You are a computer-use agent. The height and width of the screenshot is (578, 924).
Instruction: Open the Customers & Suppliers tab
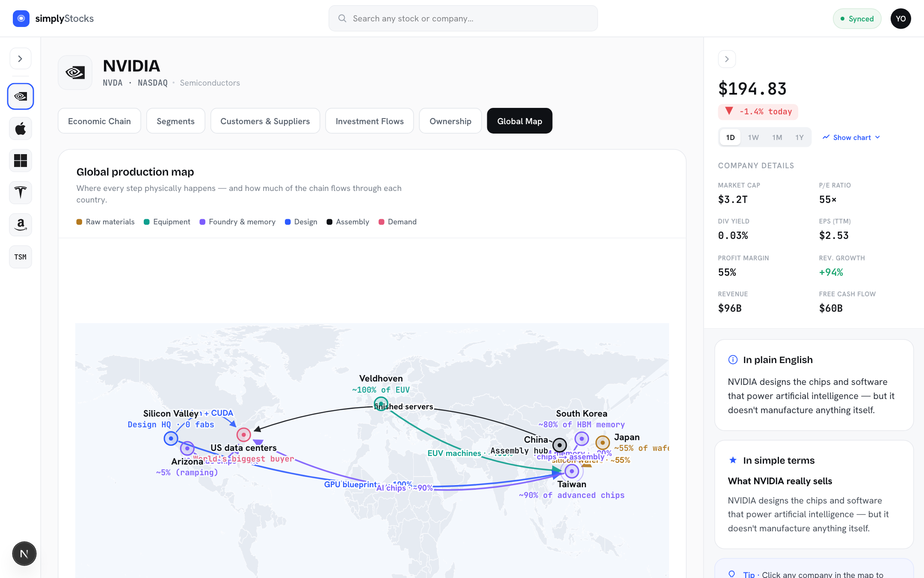[x=265, y=121]
